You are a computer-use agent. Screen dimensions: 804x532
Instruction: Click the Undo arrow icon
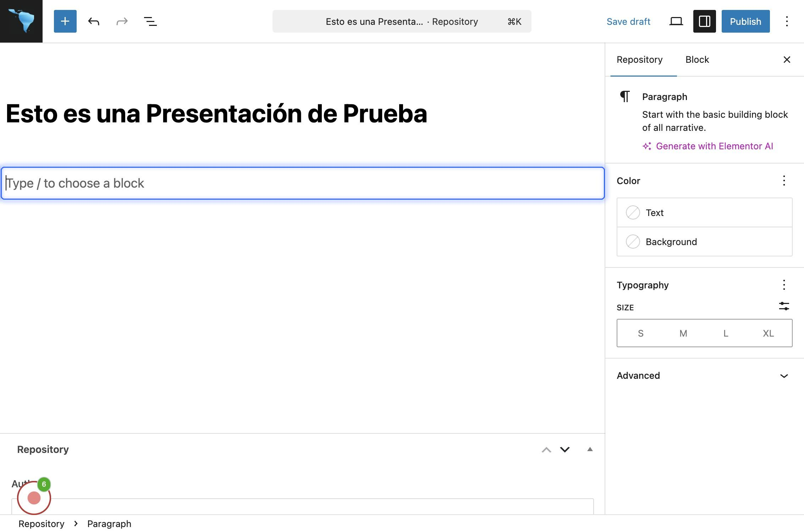coord(94,21)
